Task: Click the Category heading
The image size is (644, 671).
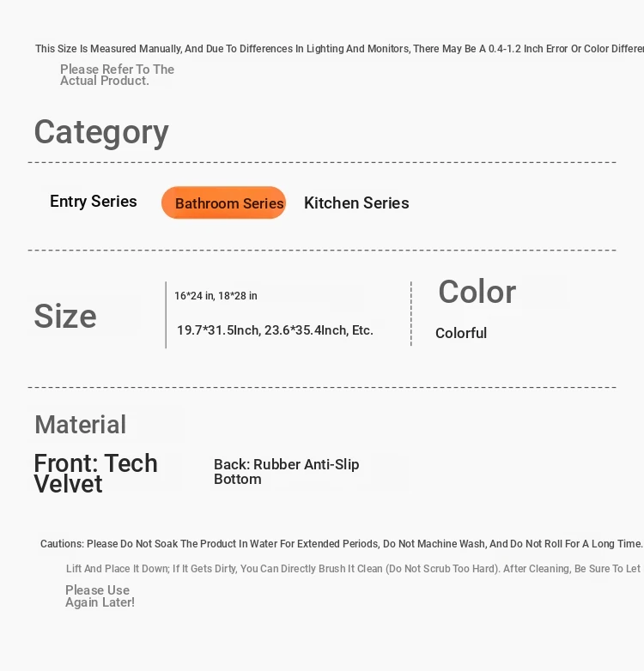Action: coord(101,132)
